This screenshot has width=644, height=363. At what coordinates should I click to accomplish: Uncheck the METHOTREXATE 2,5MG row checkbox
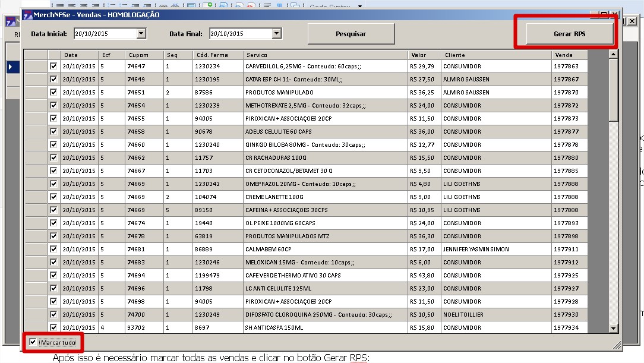[x=54, y=106]
